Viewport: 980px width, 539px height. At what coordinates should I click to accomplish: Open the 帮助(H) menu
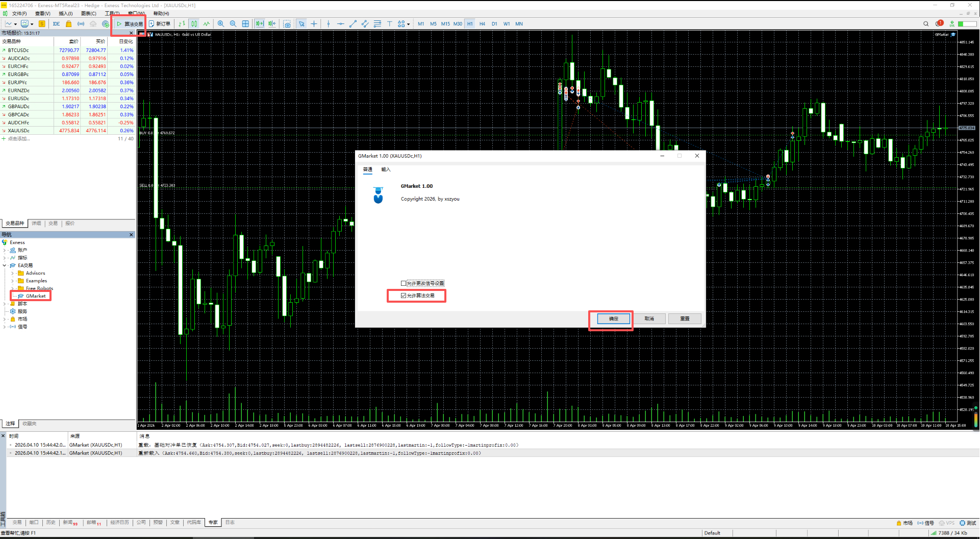(x=161, y=14)
